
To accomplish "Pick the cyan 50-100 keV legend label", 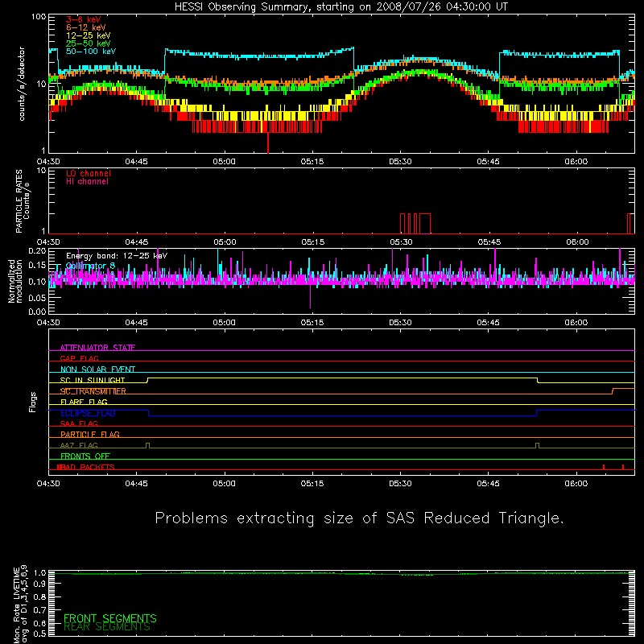I will (x=91, y=52).
